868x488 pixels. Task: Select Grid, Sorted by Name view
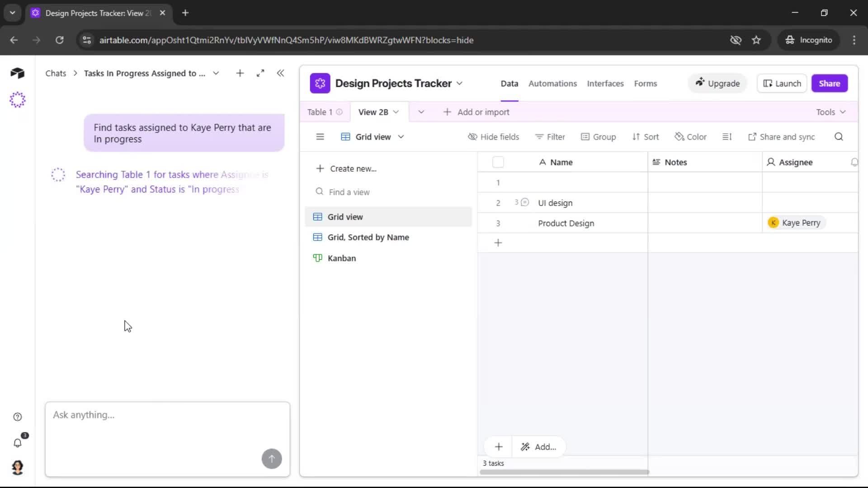[388, 237]
